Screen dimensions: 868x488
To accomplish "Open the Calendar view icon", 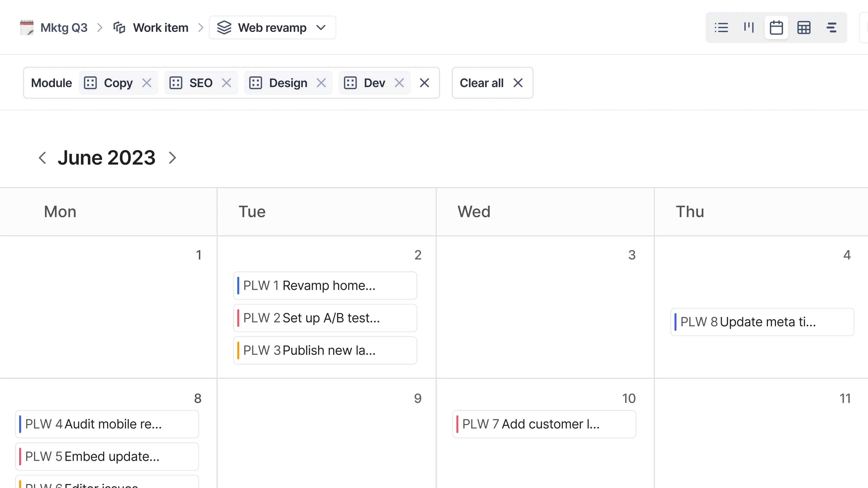I will click(776, 28).
